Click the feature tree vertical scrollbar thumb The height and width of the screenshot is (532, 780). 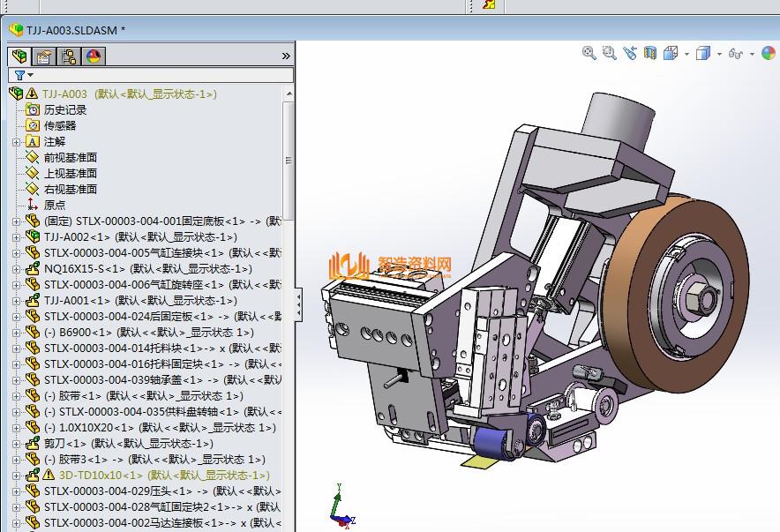coord(289,159)
